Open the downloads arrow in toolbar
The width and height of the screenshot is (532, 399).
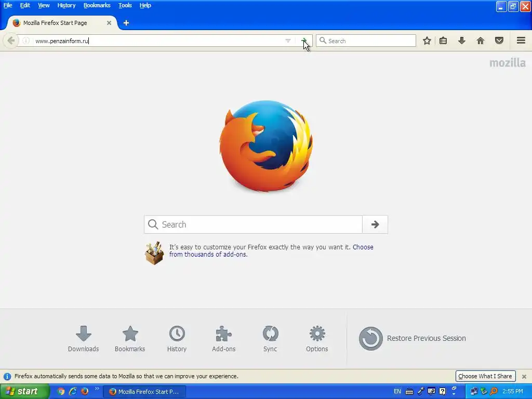coord(461,41)
